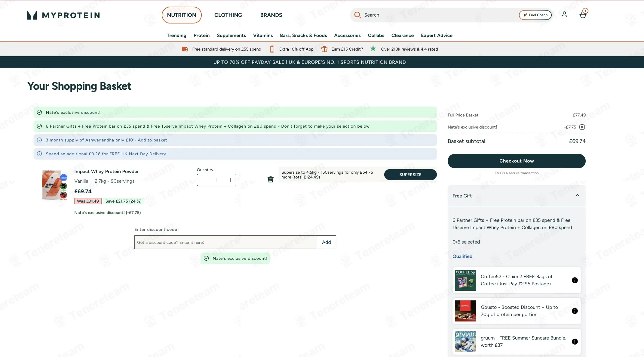Click the gruum gift thumbnail
This screenshot has width=644, height=357.
coord(465,342)
